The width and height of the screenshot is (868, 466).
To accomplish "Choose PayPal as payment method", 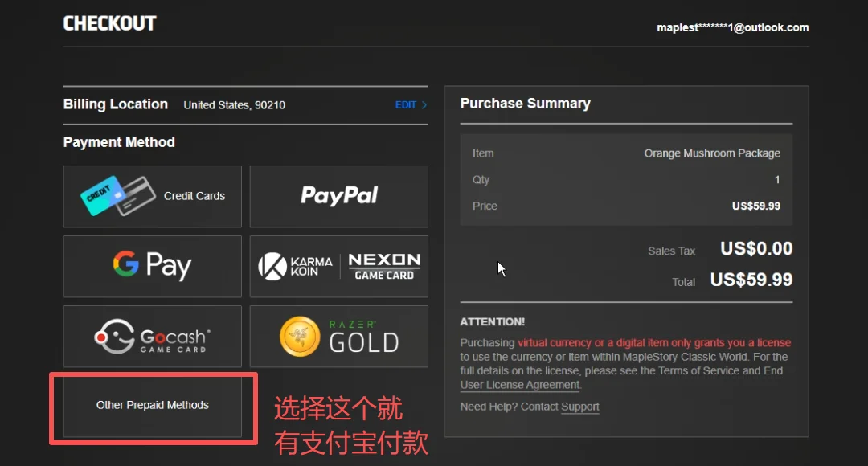I will coord(339,197).
